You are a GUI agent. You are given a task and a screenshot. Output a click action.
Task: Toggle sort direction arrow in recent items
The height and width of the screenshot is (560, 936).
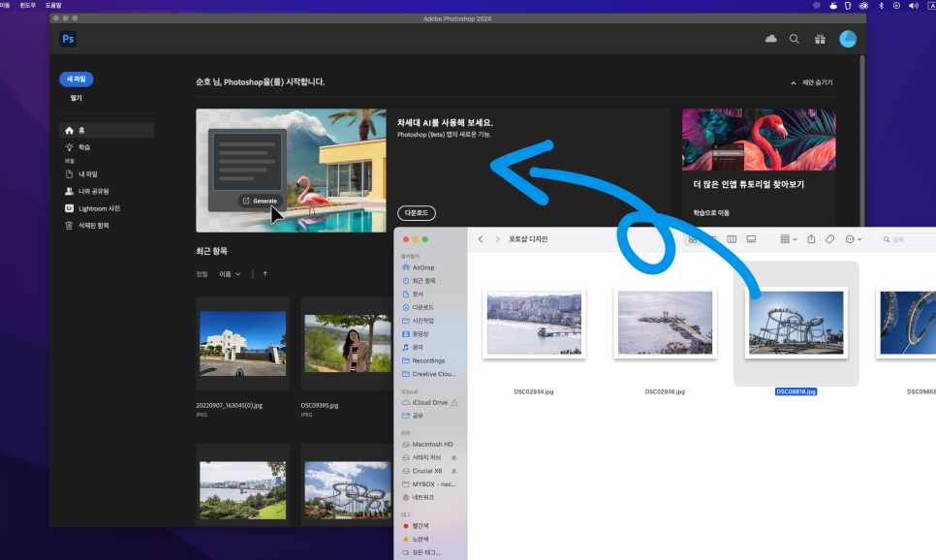(265, 273)
